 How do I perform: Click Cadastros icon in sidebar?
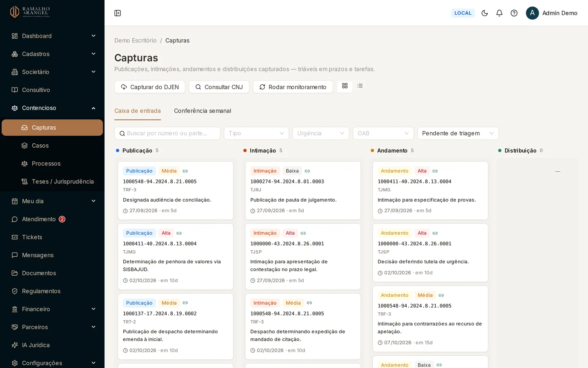click(x=15, y=54)
